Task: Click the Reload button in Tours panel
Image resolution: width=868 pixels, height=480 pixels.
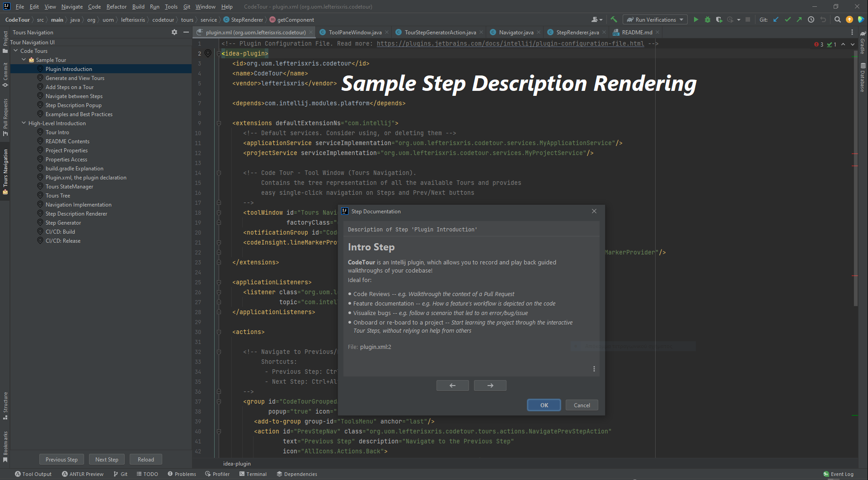Action: [145, 459]
